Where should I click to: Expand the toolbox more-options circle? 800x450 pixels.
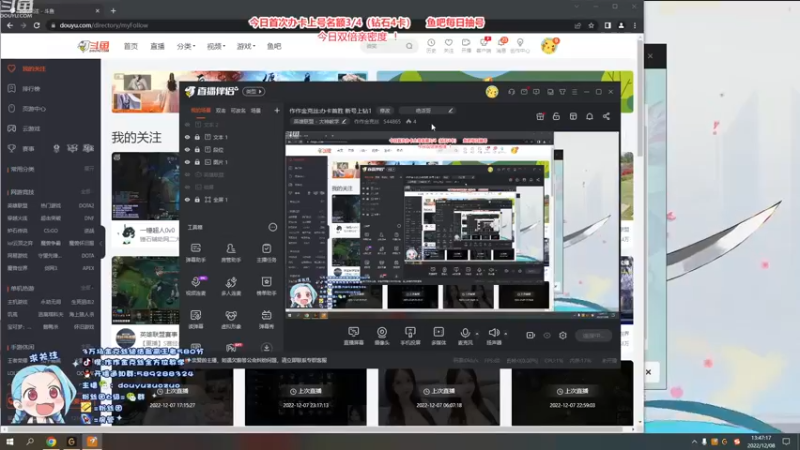pos(273,227)
